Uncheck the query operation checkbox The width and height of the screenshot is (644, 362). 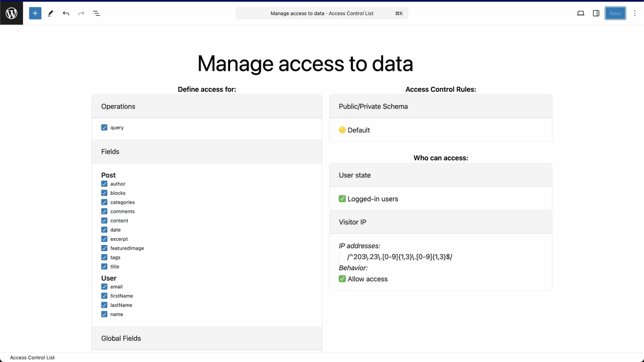click(104, 127)
